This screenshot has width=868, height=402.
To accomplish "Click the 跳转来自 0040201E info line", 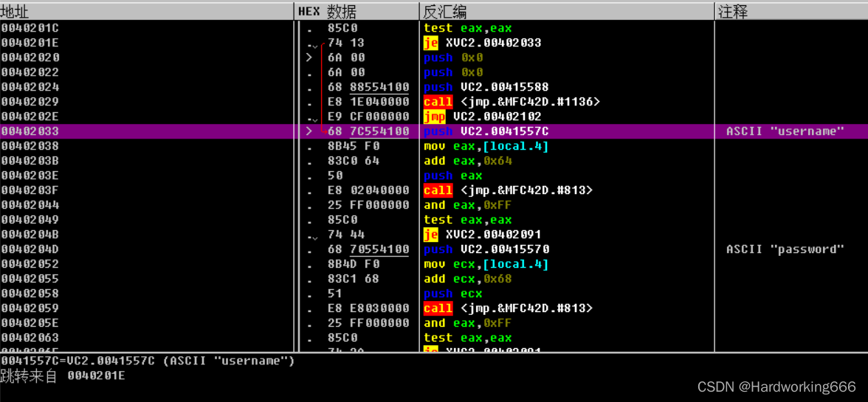I will click(x=63, y=376).
